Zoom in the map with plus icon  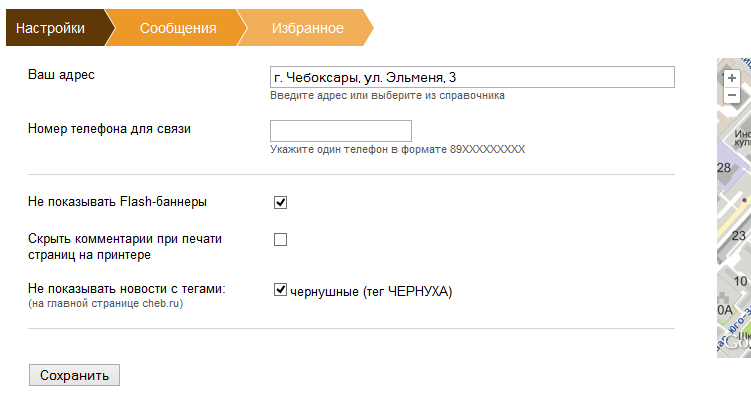tap(731, 78)
